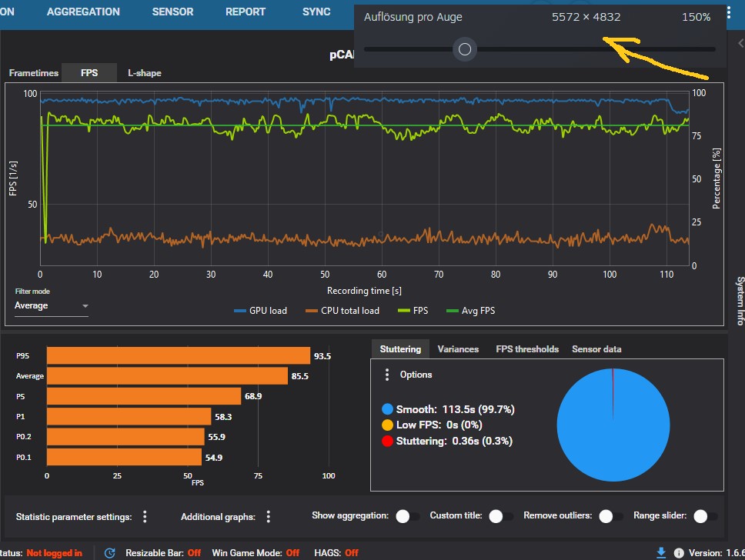
Task: Toggle the Show aggregation switch
Action: (x=407, y=516)
